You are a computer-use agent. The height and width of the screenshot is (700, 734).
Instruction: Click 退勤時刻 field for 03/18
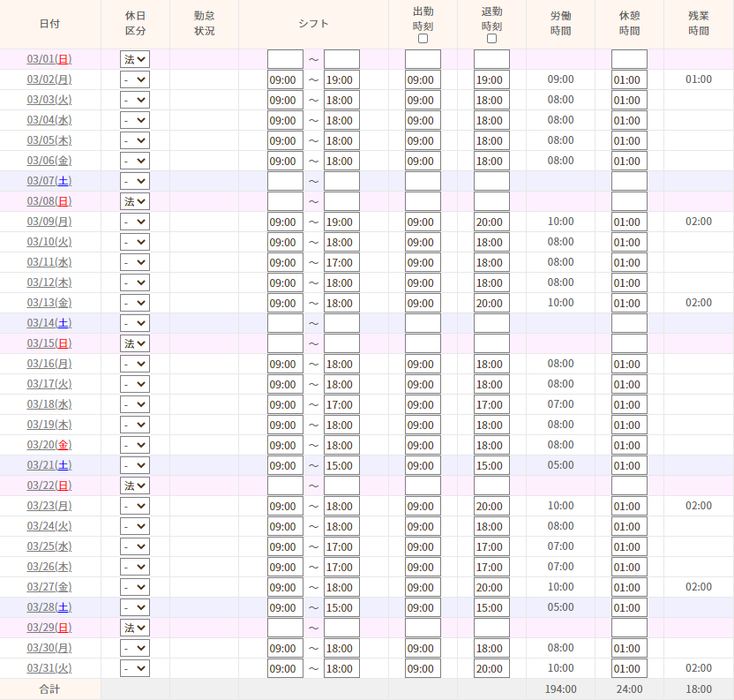pos(491,405)
